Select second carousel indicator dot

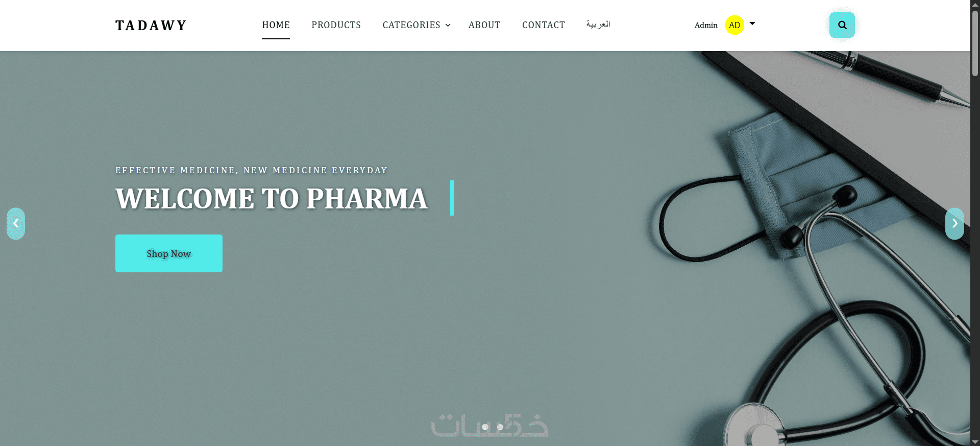[500, 427]
